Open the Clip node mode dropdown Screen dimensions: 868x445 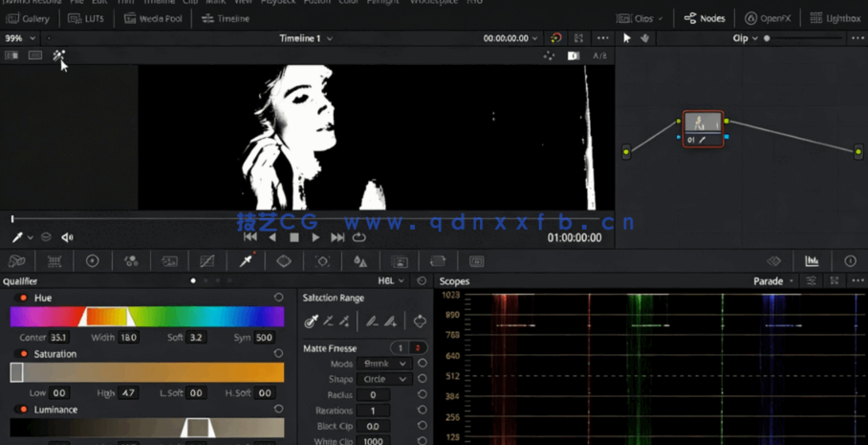(745, 38)
